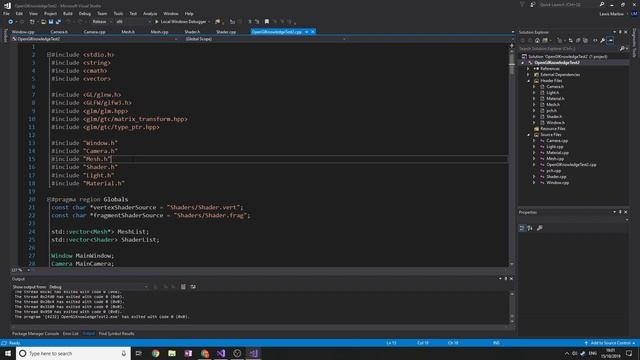Switch to the Window.cpp tab
This screenshot has height=360, width=640.
pyautogui.click(x=23, y=32)
